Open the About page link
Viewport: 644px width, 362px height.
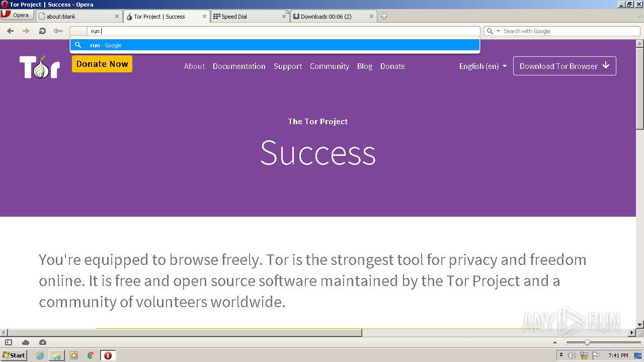click(194, 66)
